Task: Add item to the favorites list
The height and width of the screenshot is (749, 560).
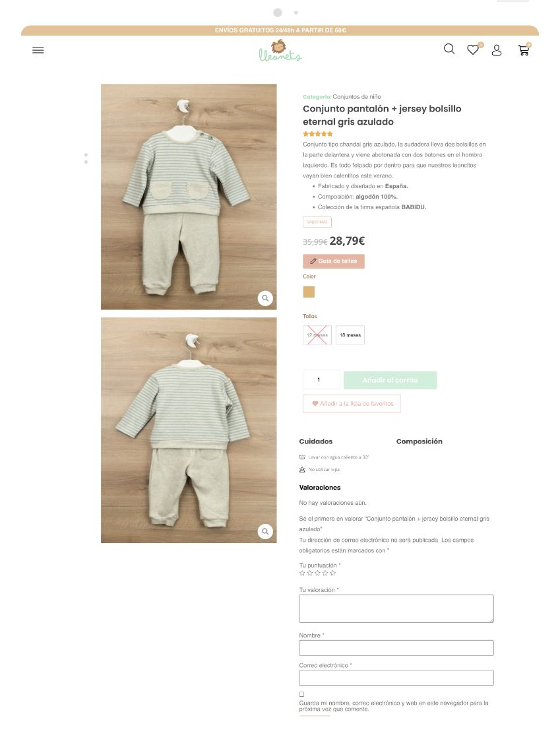Action: (352, 404)
